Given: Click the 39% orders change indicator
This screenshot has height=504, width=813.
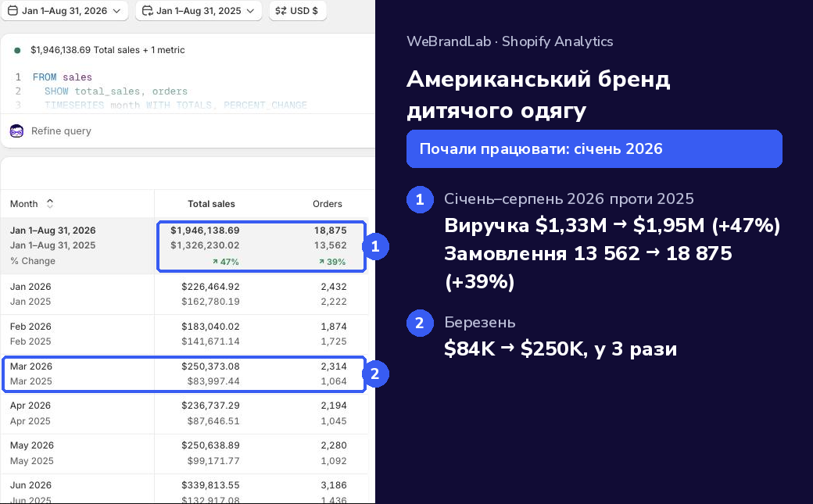Looking at the screenshot, I should point(332,262).
